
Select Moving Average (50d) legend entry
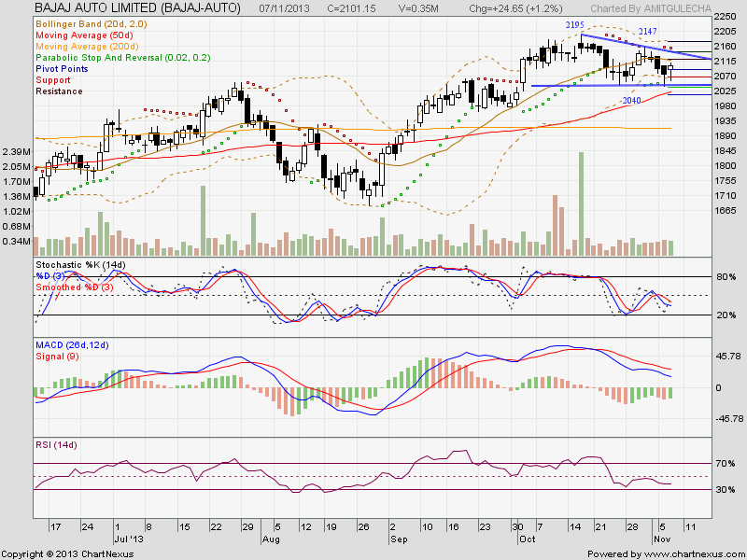coord(84,35)
